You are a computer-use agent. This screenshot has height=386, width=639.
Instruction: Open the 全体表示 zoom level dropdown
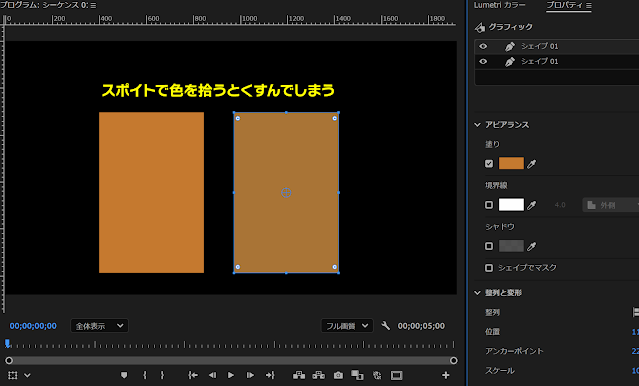(x=99, y=326)
